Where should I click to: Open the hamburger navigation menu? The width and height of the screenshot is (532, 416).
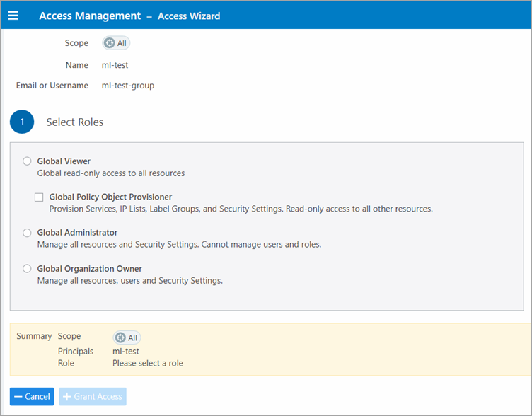pyautogui.click(x=13, y=16)
